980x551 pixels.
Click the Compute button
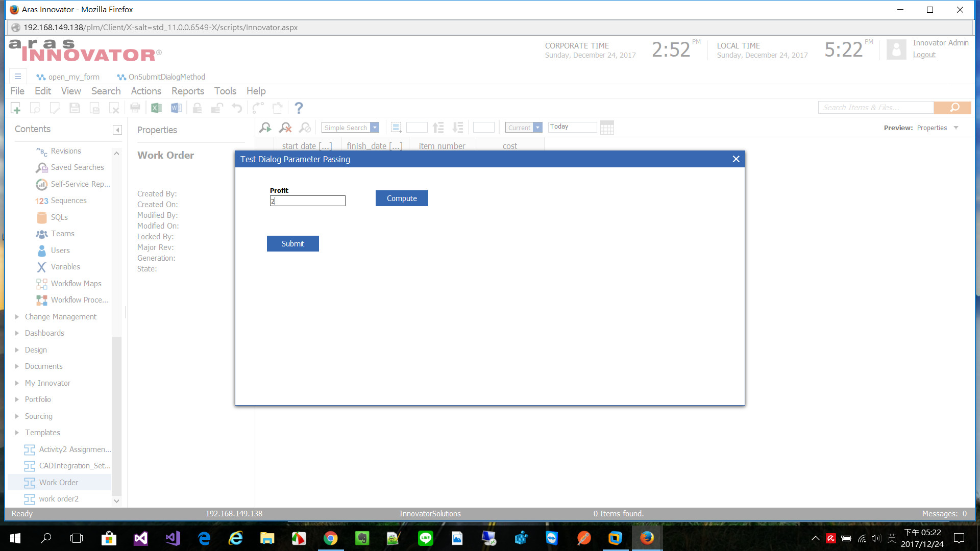[402, 198]
